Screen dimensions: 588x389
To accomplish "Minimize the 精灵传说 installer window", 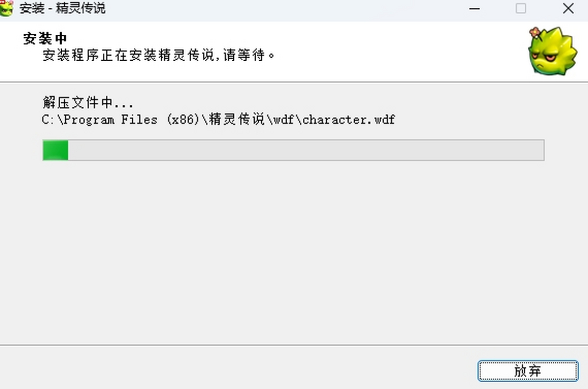I will 474,9.
